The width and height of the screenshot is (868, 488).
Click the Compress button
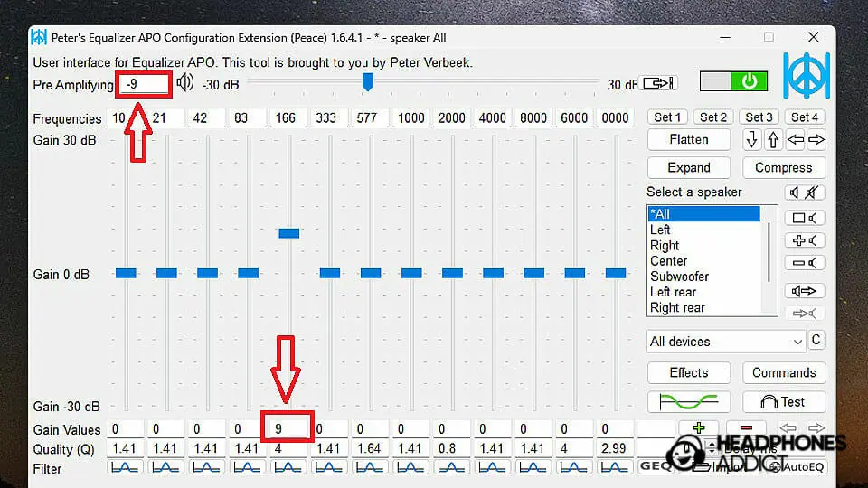click(783, 168)
